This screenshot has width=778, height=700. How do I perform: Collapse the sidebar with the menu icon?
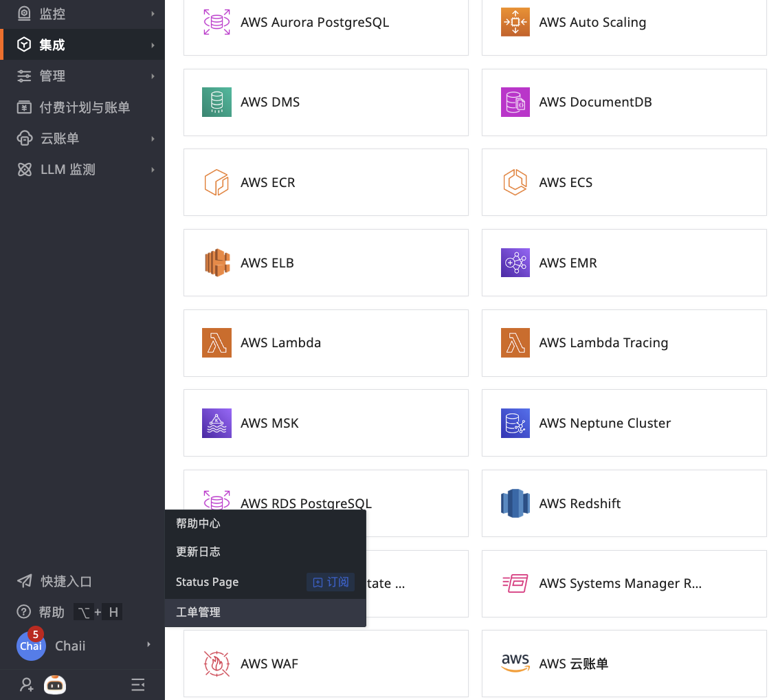[138, 684]
